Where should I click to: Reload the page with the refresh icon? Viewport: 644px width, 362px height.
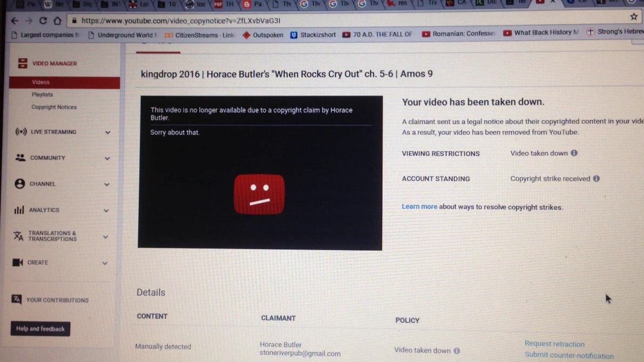pos(43,21)
